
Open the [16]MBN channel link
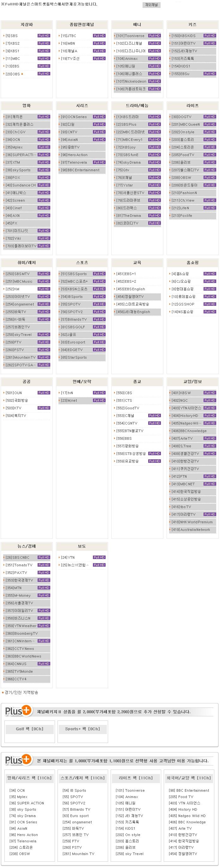coord(68,43)
